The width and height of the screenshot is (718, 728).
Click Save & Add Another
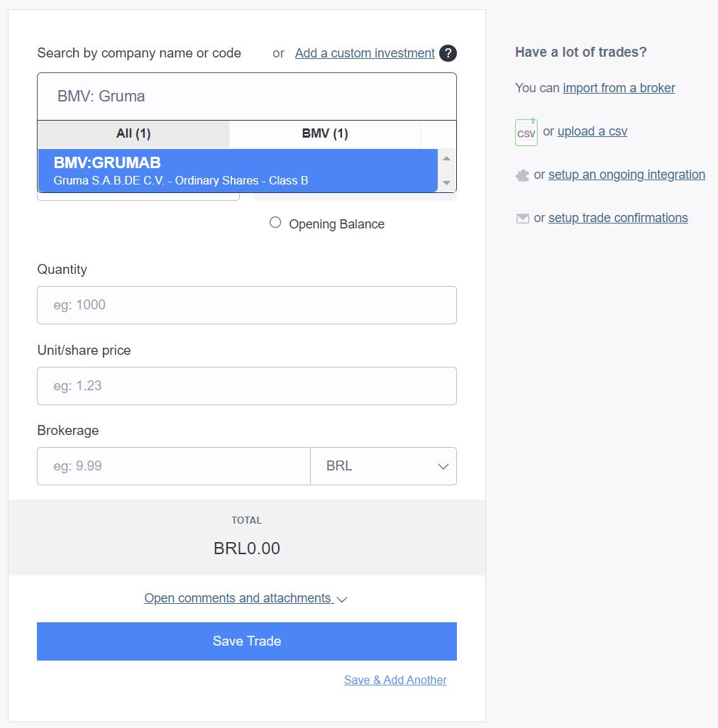395,680
